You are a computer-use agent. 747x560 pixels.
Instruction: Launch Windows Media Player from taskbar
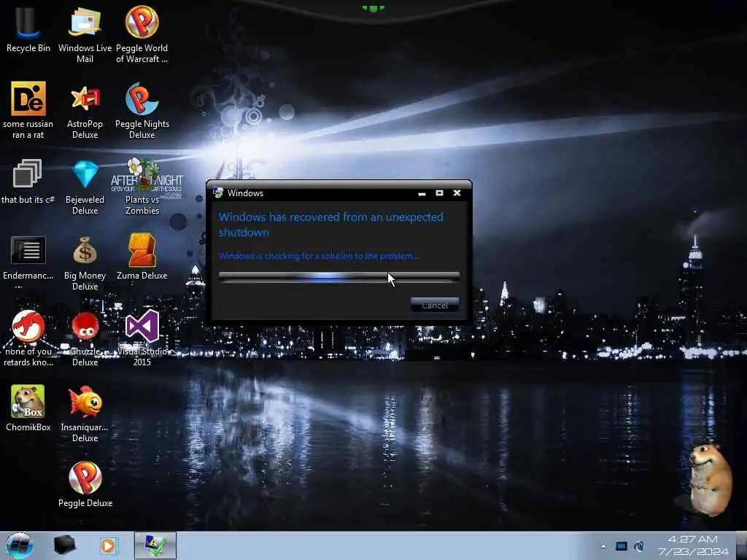[x=109, y=545]
